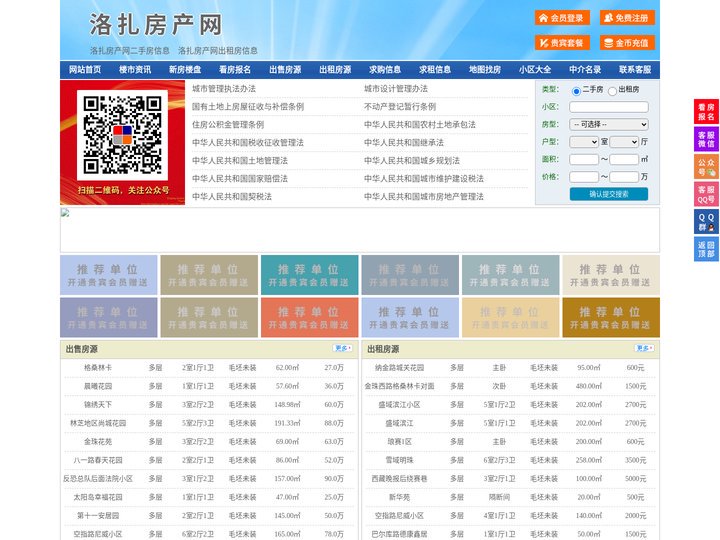720x540 pixels.
Task: Open the 免费注册 free registration button
Action: (627, 18)
